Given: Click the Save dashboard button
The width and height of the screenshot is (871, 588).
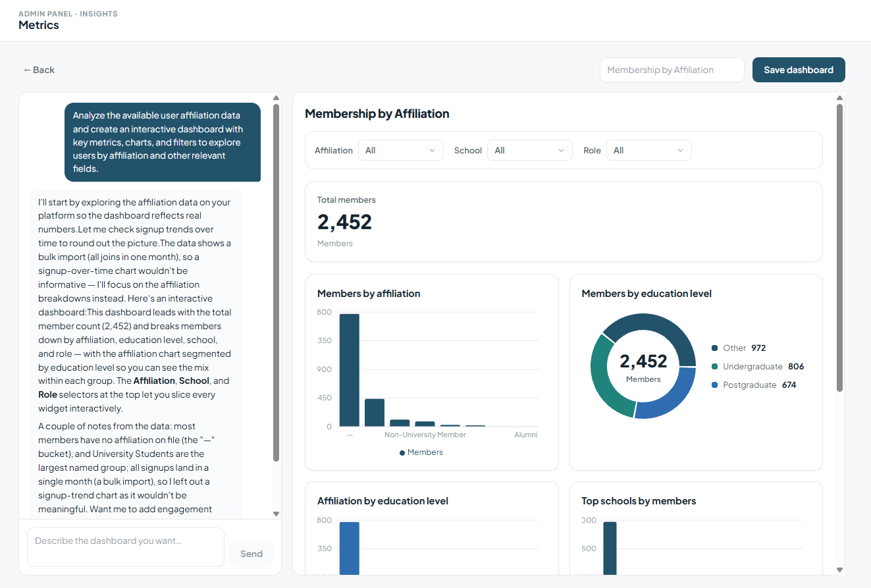Looking at the screenshot, I should [799, 70].
